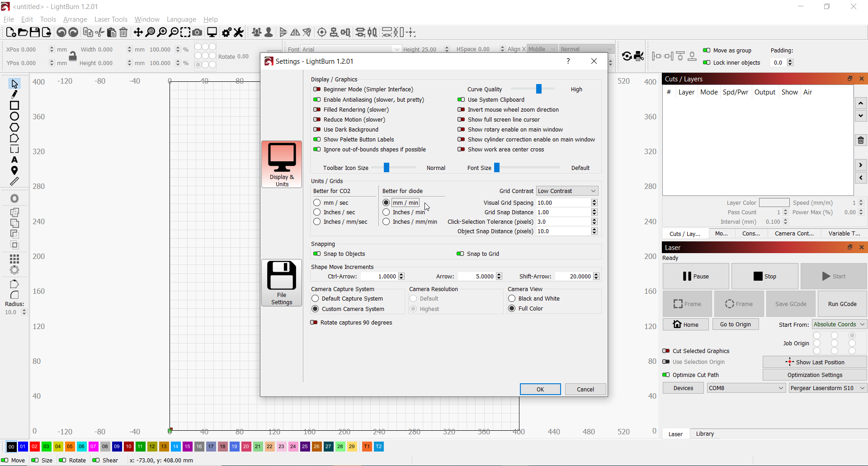
Task: Click the Save floppy icon in the toolbar
Action: [x=34, y=32]
